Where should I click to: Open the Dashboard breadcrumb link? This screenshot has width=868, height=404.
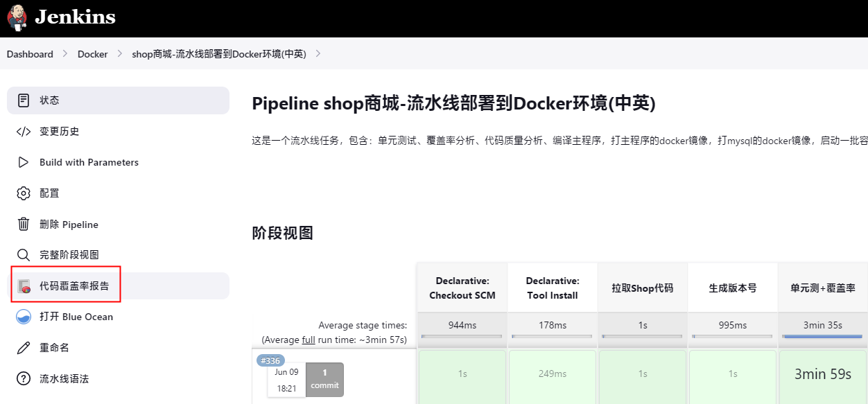(x=30, y=54)
